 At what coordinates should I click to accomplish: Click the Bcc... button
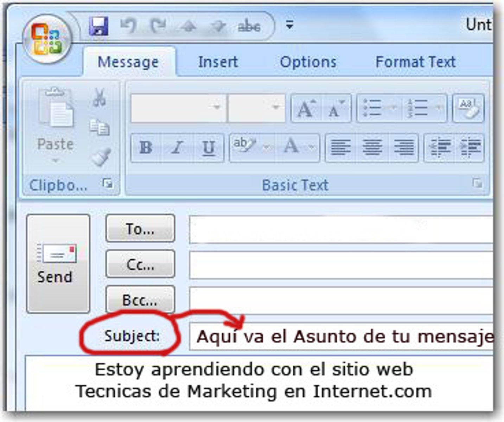140,300
